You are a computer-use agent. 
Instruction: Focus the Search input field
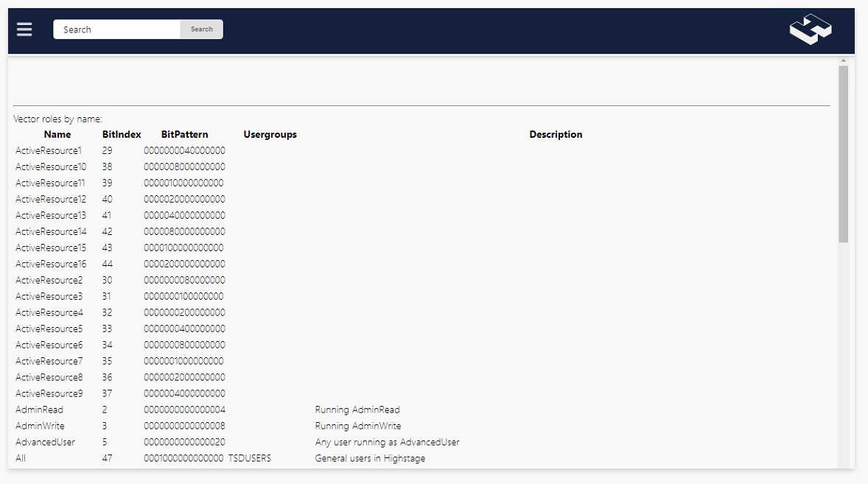tap(117, 29)
